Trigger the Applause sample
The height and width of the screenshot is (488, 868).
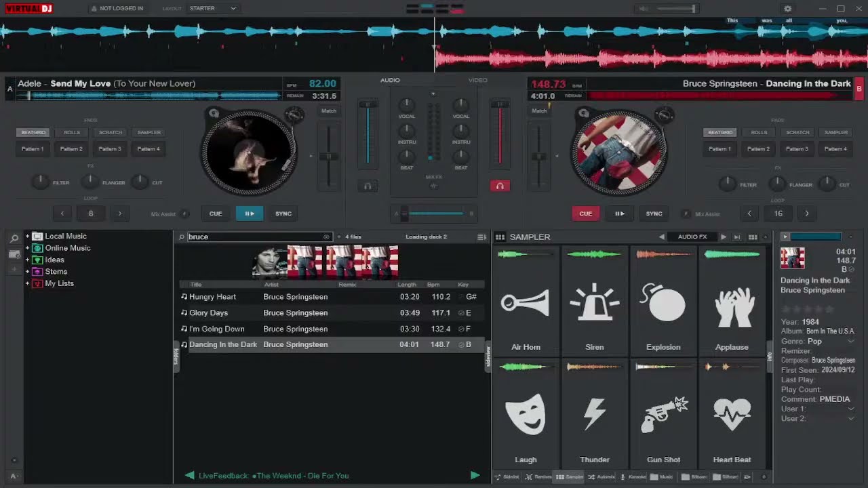(732, 302)
